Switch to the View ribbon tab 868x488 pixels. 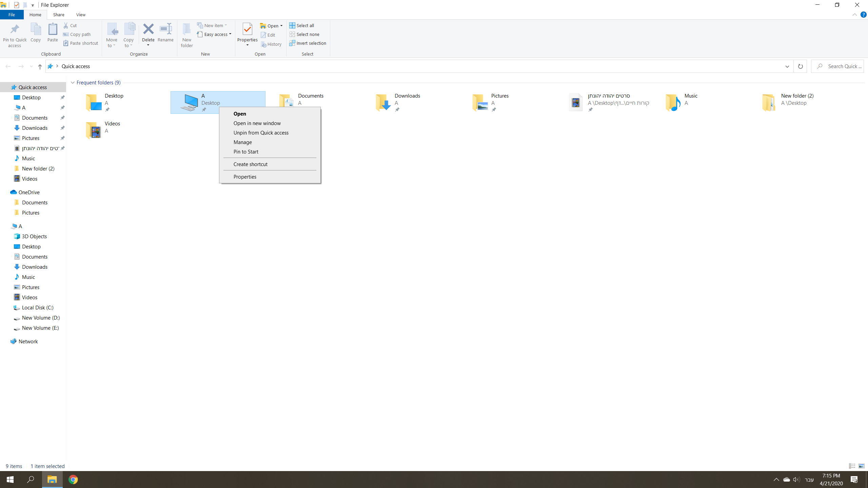click(x=81, y=15)
